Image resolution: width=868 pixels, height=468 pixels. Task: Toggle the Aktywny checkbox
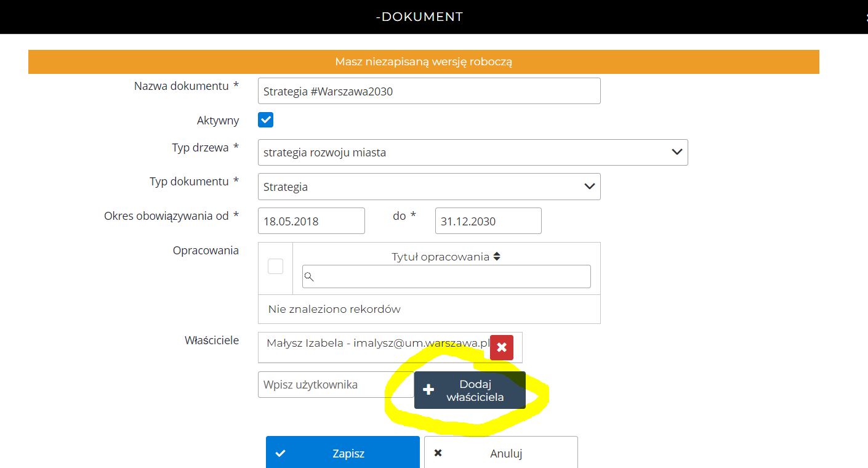point(265,120)
